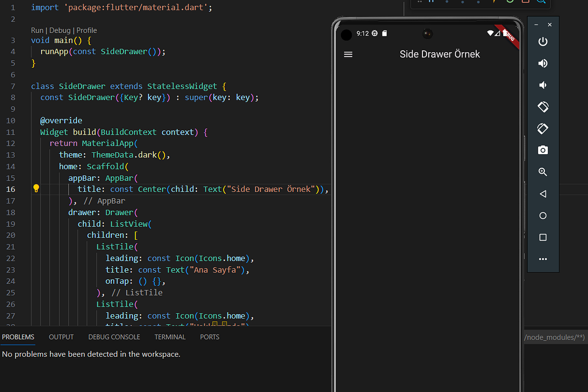
Task: Run main via the Run CodeLens
Action: tap(37, 30)
